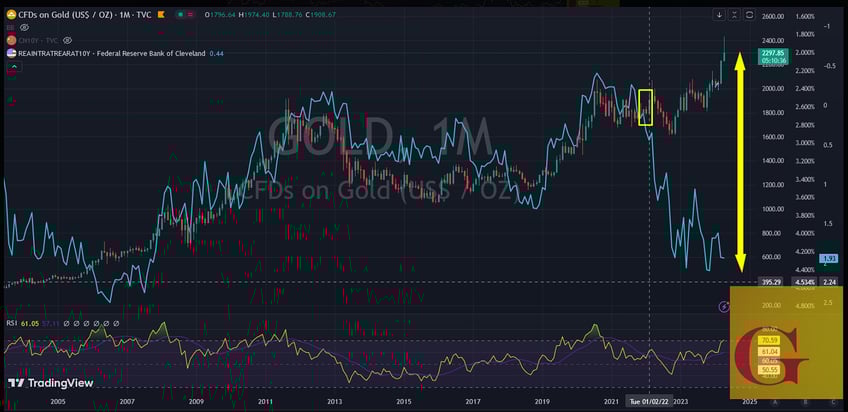Click the down-arrow button at chart top right
Viewport: 848px width, 412px height.
click(719, 15)
